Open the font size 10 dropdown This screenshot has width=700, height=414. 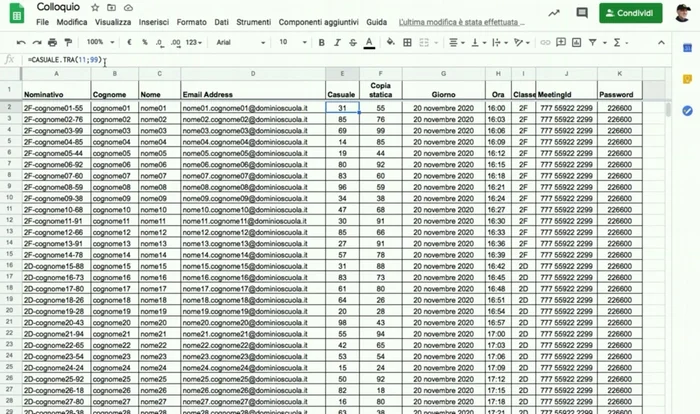tap(293, 42)
